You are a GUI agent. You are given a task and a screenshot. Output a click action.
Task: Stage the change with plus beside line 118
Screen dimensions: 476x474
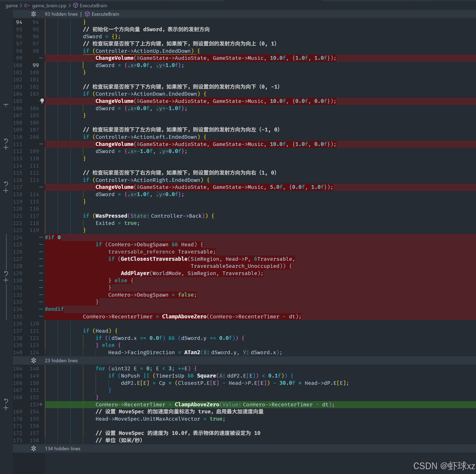[6, 190]
